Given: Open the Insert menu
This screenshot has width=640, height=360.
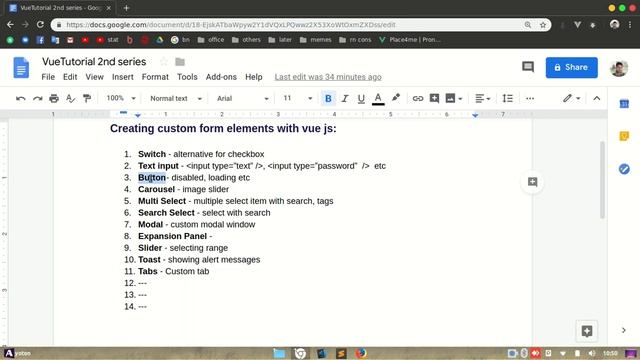Looking at the screenshot, I should click(x=122, y=77).
